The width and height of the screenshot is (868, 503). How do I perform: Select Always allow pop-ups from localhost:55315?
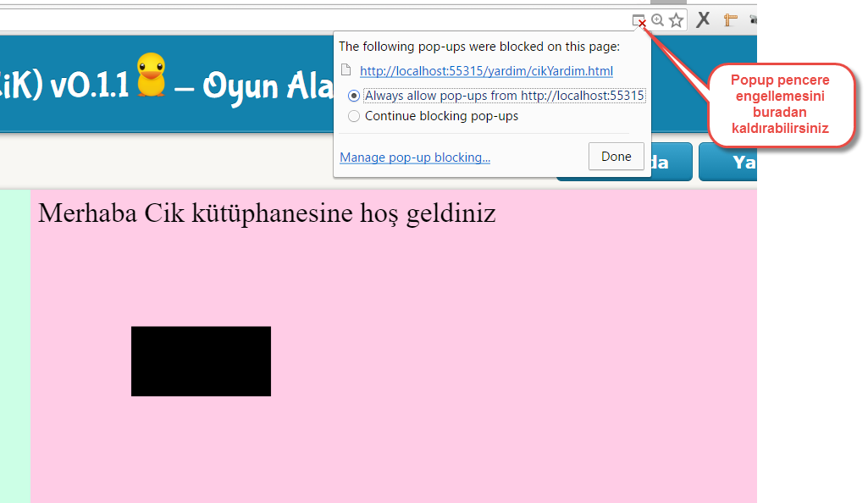(354, 96)
